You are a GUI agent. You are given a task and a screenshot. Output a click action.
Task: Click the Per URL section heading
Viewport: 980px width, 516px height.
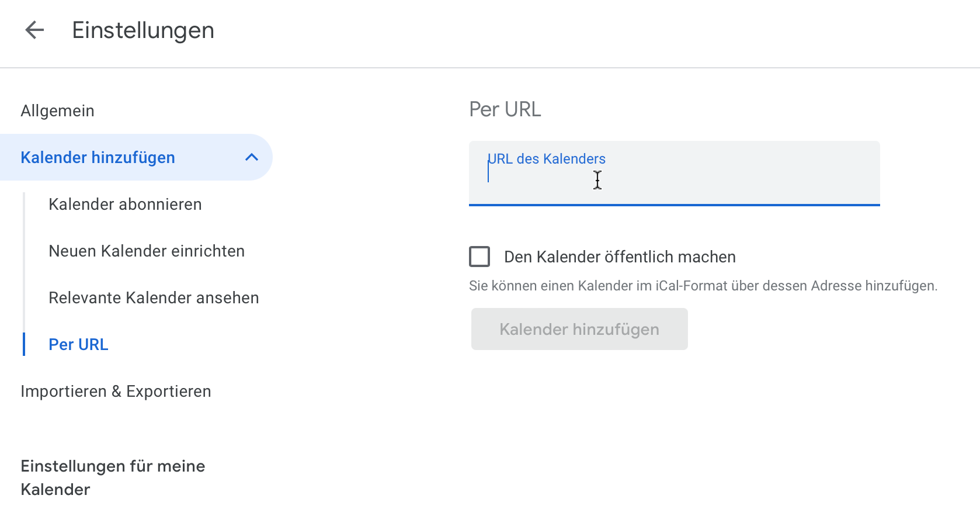(505, 109)
